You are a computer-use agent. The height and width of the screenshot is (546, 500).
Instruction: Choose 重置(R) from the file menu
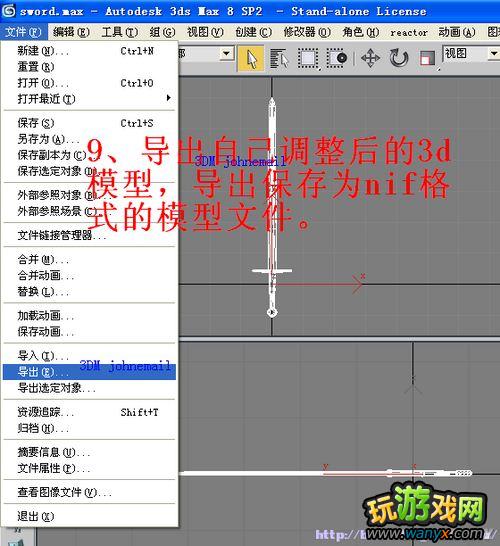tap(89, 67)
